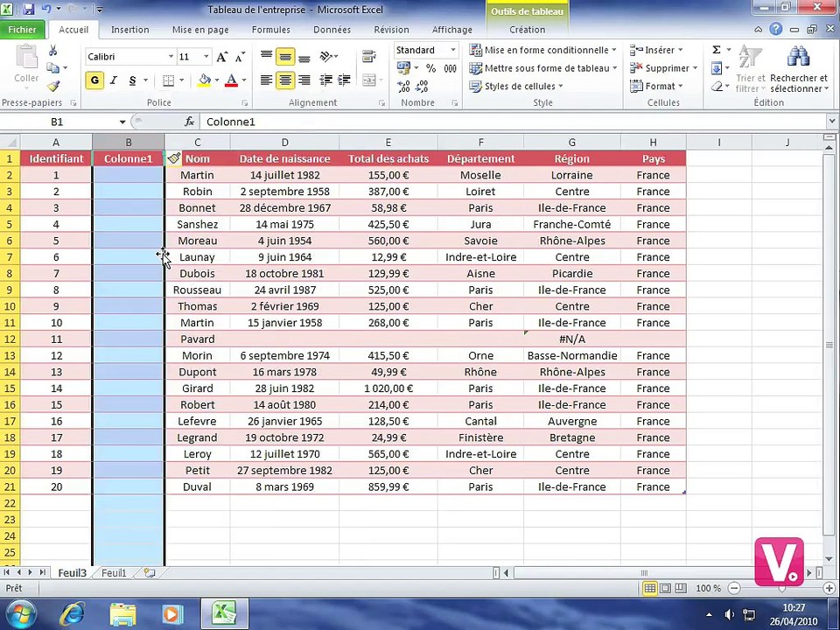Select column D header
Screen dimensions: 840x630
(285, 143)
